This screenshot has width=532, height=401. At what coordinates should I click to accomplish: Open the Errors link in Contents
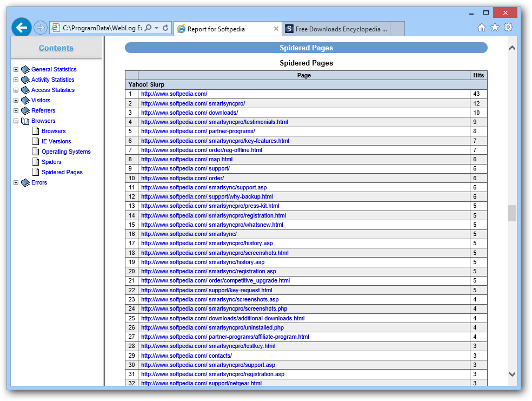pos(39,182)
